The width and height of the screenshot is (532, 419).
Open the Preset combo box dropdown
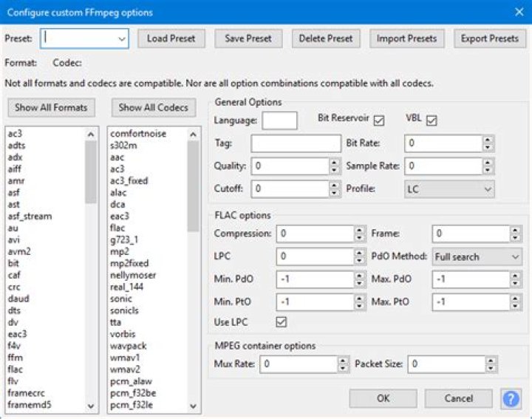[122, 38]
